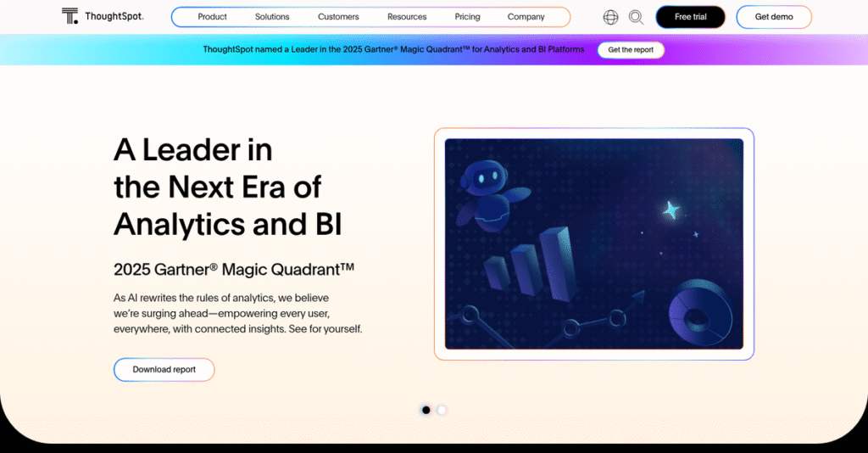Click the Gartner Magic Quadrant banner text

coord(393,49)
